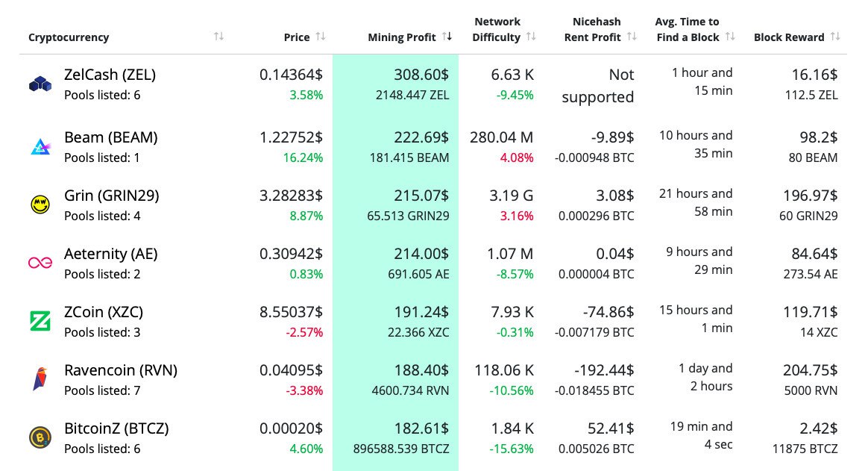868x471 pixels.
Task: Click the -9.89$ Nicehash rent profit
Action: pyautogui.click(x=612, y=137)
